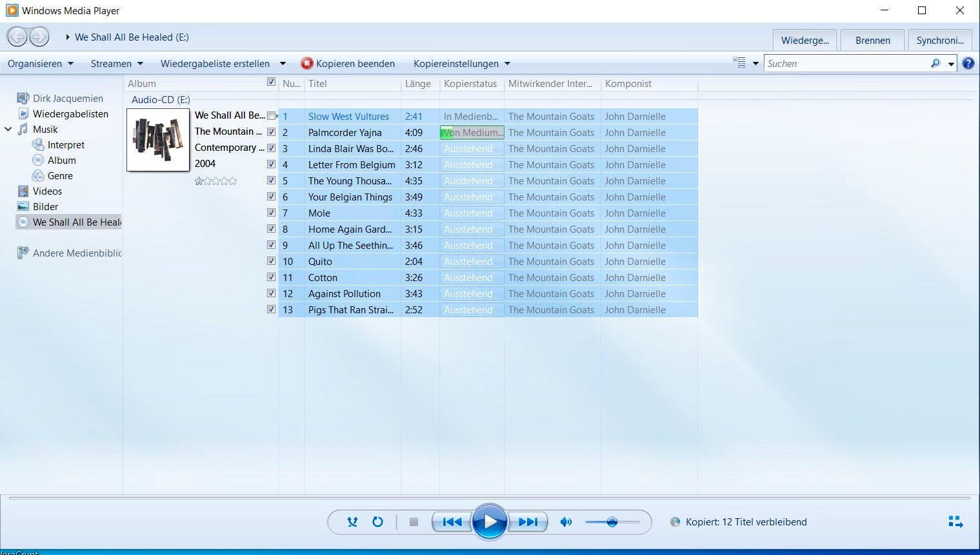Check the box for Slow West Vultures

pyautogui.click(x=271, y=116)
